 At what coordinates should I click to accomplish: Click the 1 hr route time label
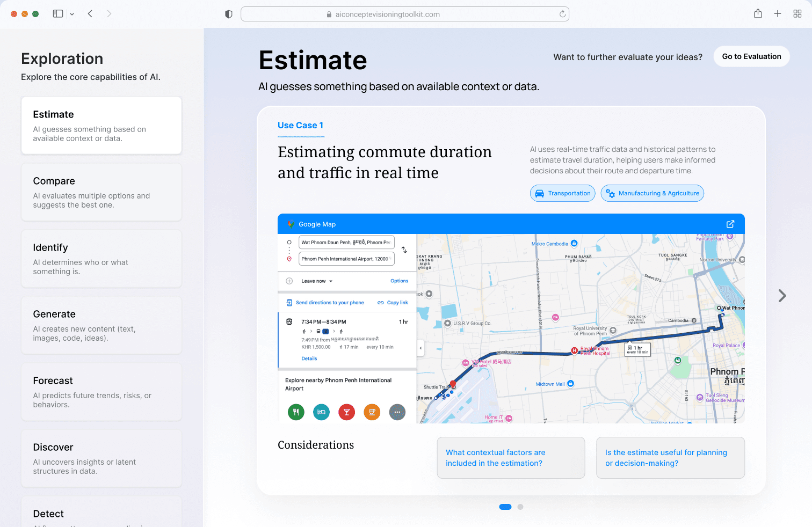(638, 350)
